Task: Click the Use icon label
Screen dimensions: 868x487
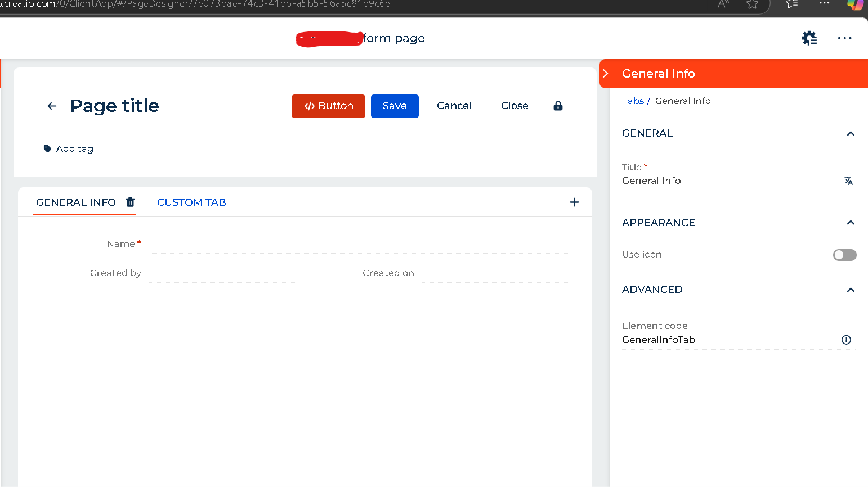Action: (642, 254)
